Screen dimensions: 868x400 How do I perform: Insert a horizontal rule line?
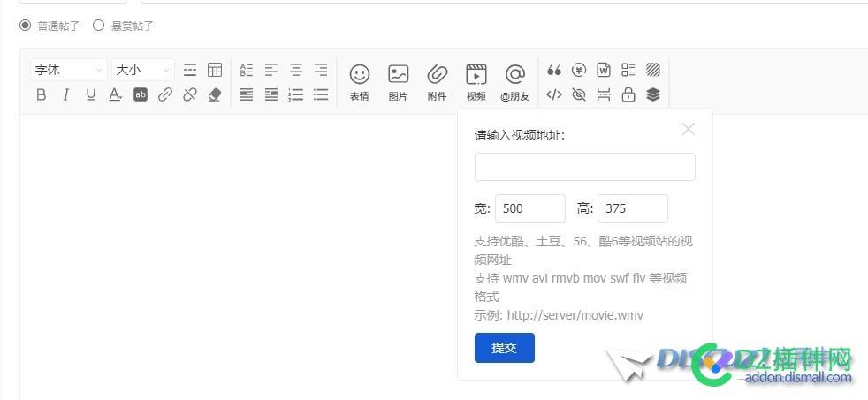pos(190,70)
